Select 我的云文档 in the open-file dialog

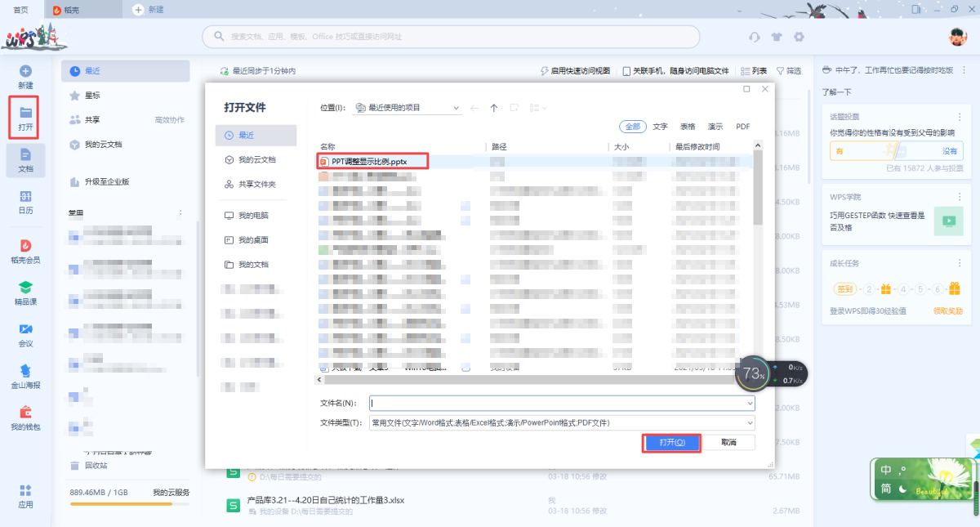tap(256, 160)
